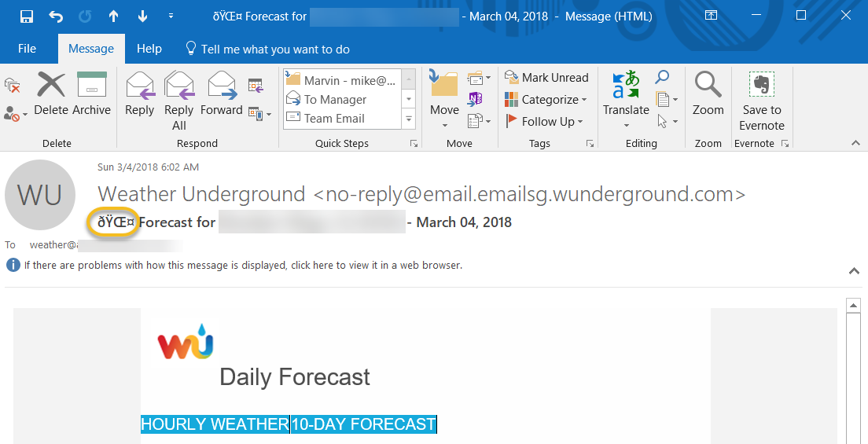The width and height of the screenshot is (868, 444).
Task: Click the Delete message icon
Action: click(51, 85)
